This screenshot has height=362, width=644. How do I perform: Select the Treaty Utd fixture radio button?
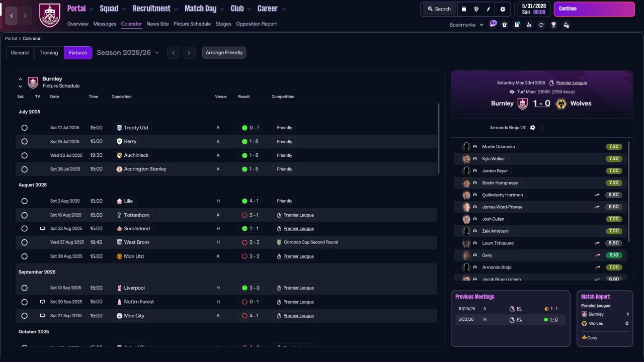point(24,128)
